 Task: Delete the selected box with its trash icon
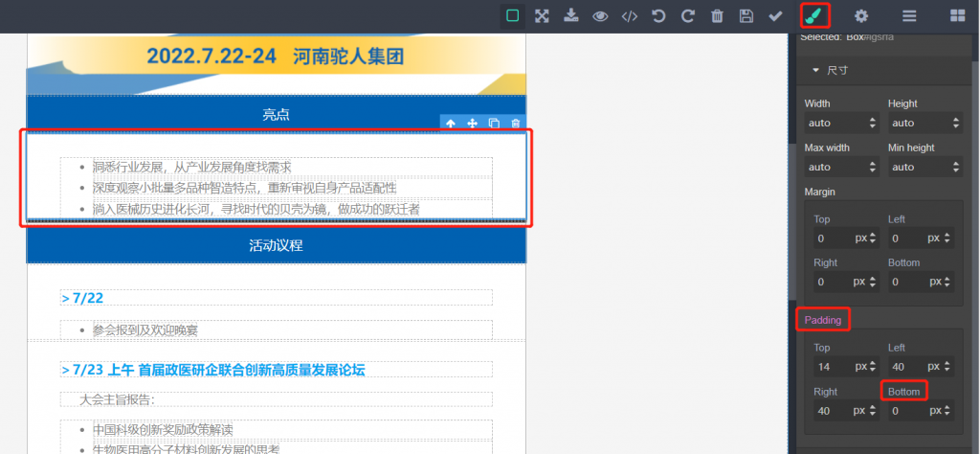[515, 124]
